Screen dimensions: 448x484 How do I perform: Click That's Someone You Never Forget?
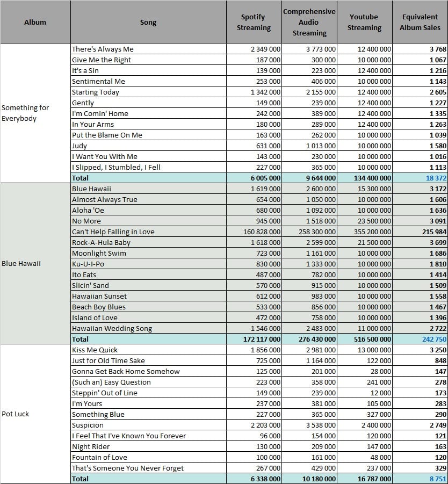point(148,468)
